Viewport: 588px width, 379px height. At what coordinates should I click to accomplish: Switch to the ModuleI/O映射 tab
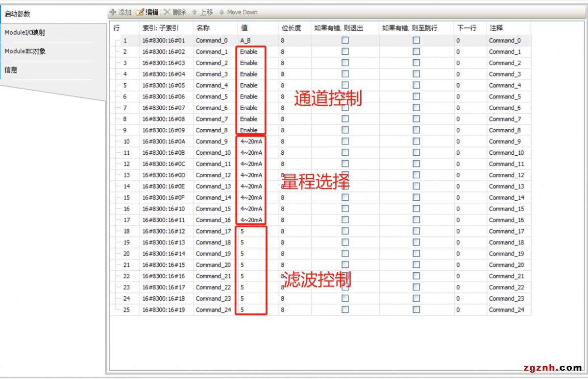pyautogui.click(x=25, y=33)
